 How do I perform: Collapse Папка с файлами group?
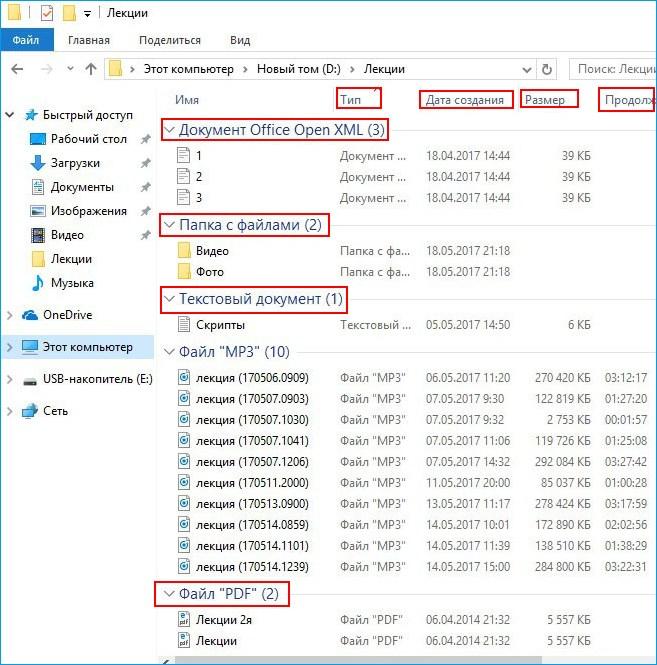169,225
